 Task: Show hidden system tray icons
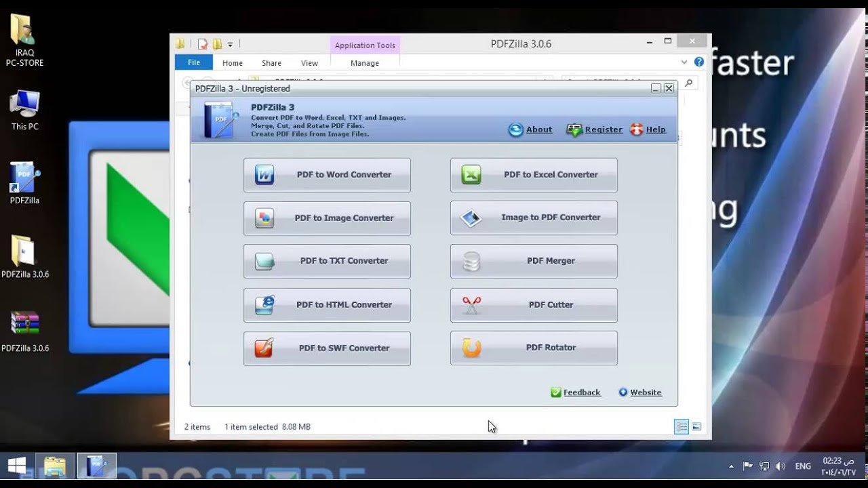point(731,466)
